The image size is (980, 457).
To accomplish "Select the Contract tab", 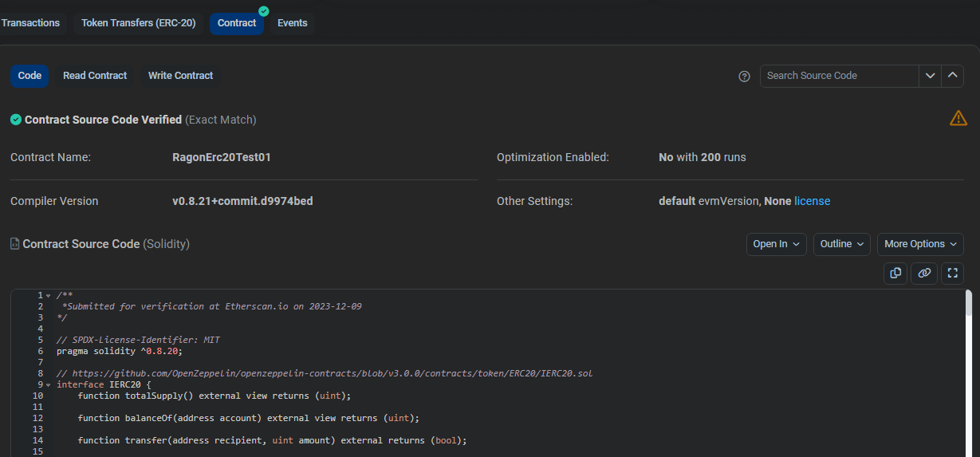I will click(x=237, y=23).
